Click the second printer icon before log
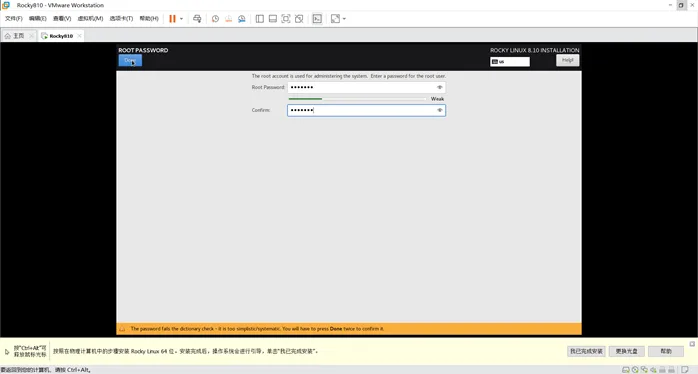 (671, 370)
